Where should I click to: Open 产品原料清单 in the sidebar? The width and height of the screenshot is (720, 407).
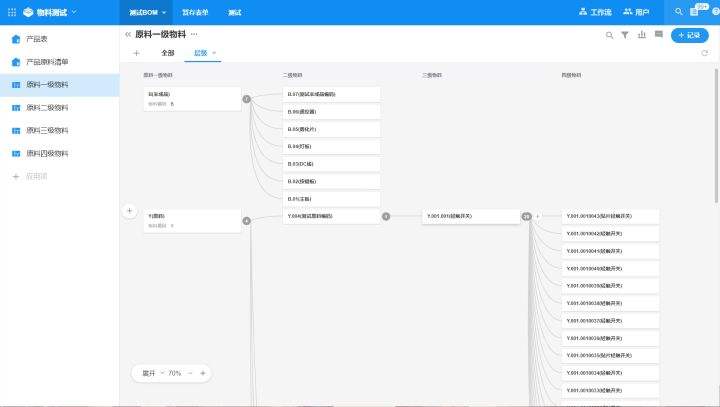(60, 62)
